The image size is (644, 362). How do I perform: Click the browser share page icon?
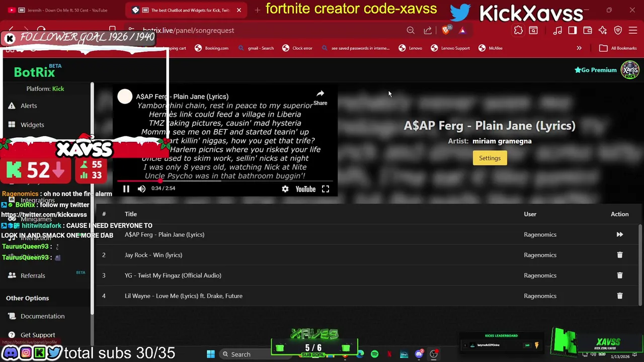coord(428,31)
